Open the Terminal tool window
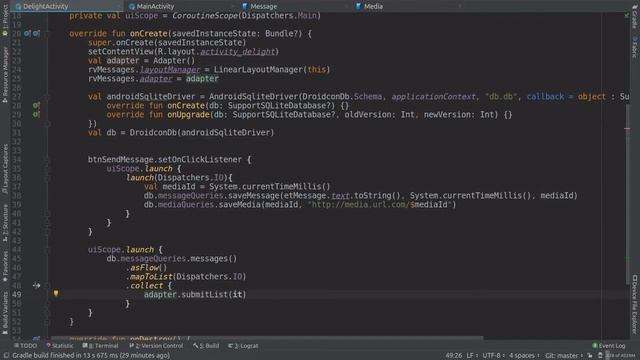Viewport: 640px width, 360px height. pyautogui.click(x=100, y=346)
